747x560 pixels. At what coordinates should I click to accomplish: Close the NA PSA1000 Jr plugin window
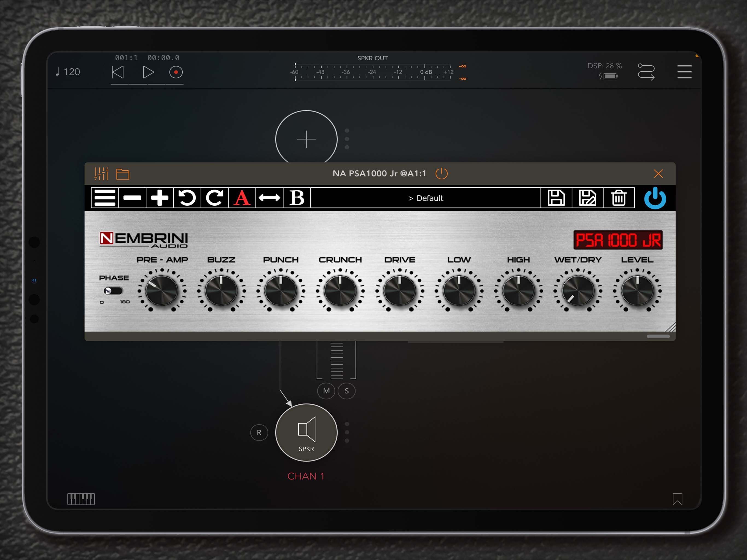(x=658, y=174)
